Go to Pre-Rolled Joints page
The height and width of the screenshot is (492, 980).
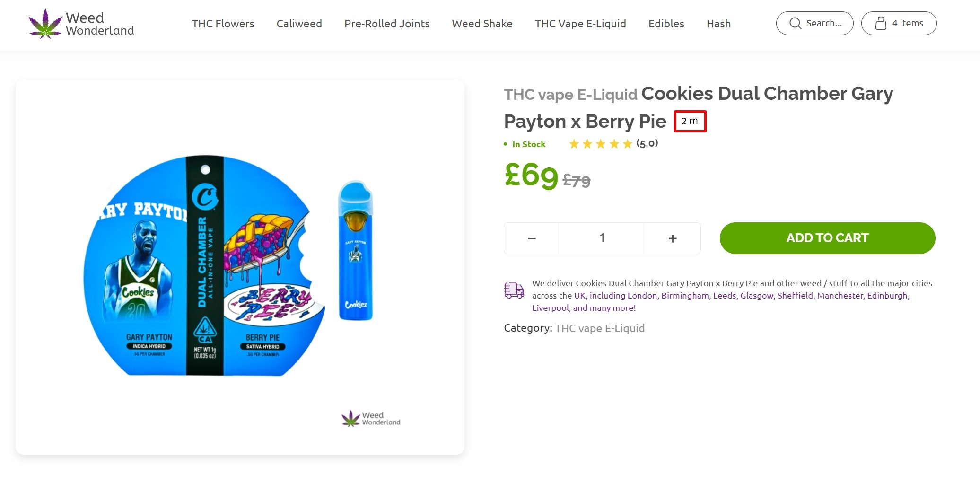[387, 24]
